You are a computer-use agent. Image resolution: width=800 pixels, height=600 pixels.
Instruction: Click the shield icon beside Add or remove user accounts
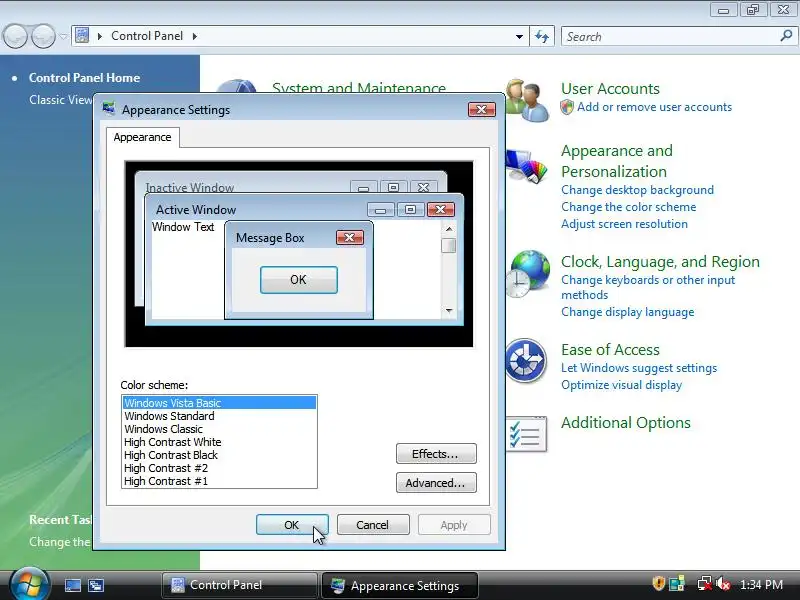[x=567, y=107]
